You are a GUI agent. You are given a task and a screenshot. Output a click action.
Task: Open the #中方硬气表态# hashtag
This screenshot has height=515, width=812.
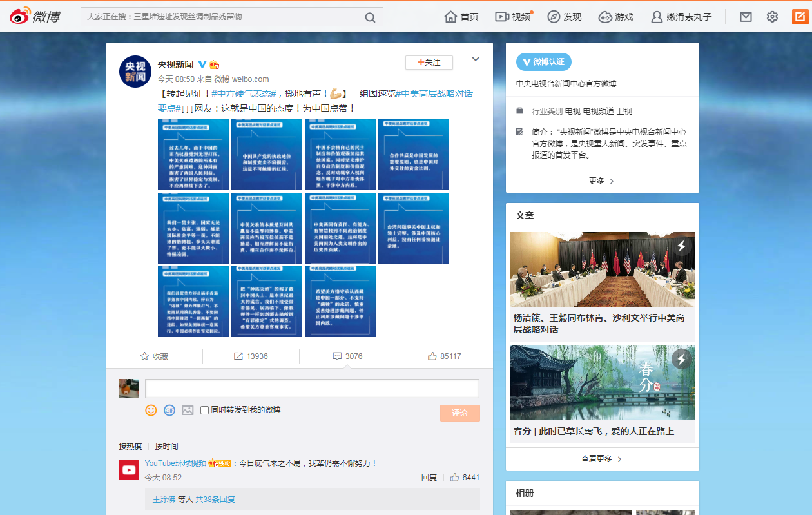pyautogui.click(x=244, y=93)
